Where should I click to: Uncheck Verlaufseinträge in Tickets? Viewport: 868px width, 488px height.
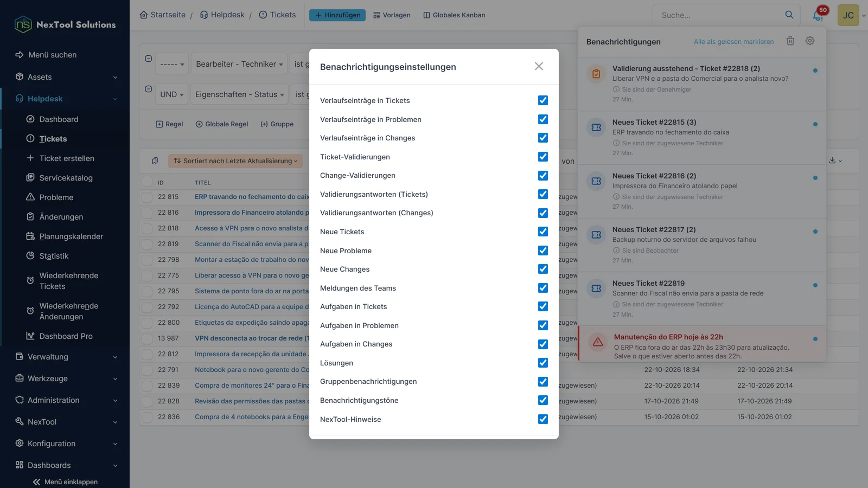(543, 100)
